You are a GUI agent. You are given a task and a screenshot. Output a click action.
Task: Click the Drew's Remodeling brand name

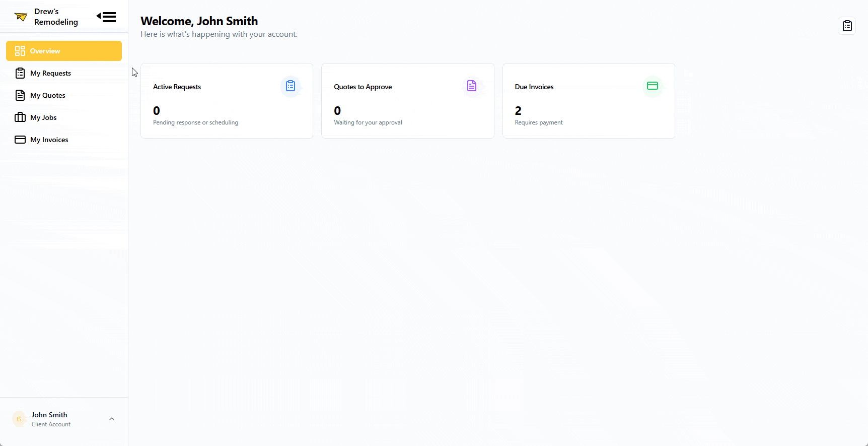coord(56,17)
